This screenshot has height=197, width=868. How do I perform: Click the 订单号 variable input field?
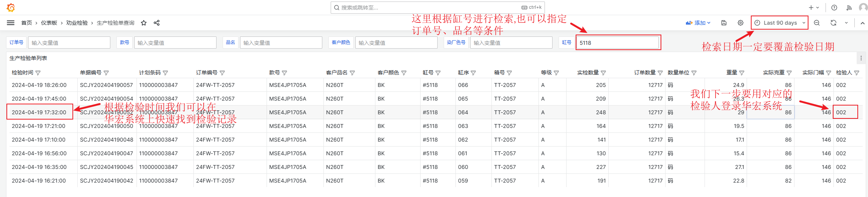69,43
